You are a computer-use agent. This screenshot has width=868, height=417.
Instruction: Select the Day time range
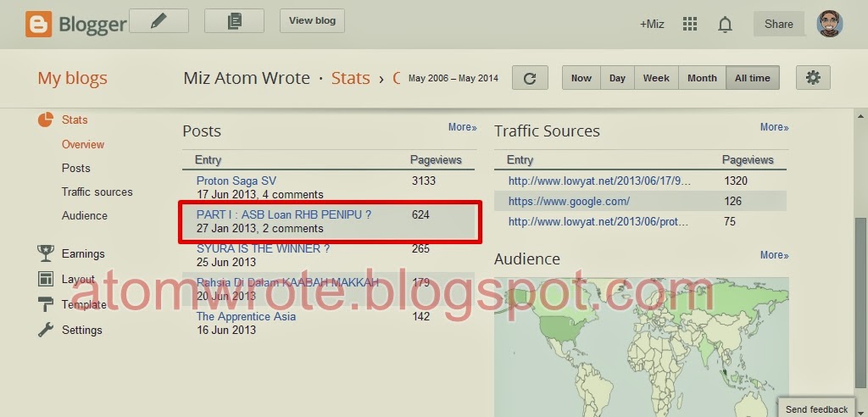click(x=617, y=78)
